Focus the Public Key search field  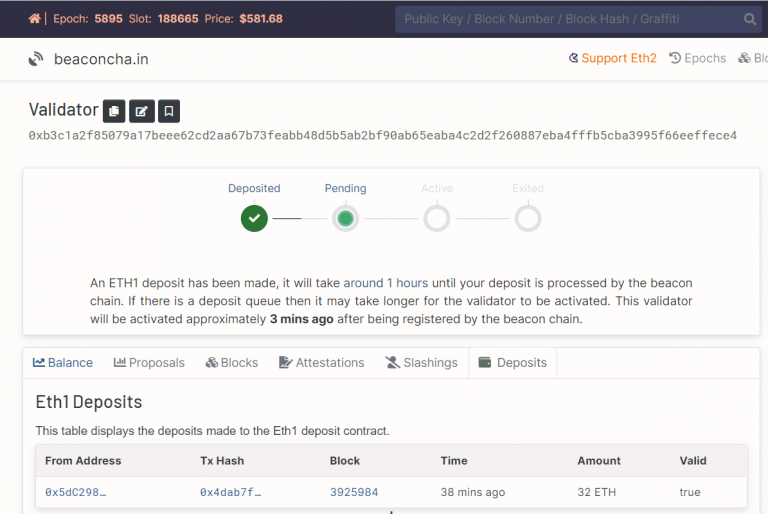coord(568,19)
